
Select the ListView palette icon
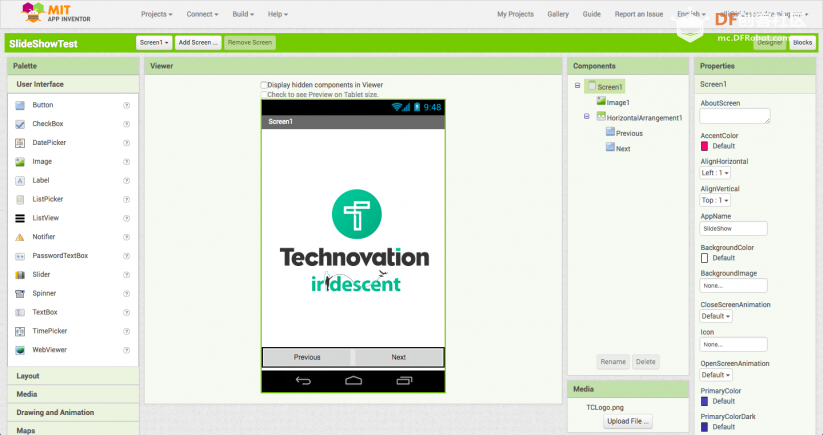(x=20, y=218)
